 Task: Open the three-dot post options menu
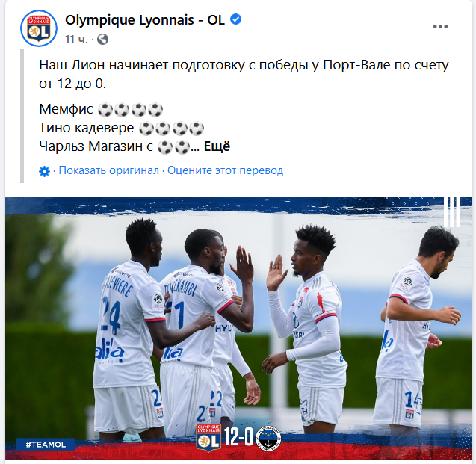coord(440,27)
